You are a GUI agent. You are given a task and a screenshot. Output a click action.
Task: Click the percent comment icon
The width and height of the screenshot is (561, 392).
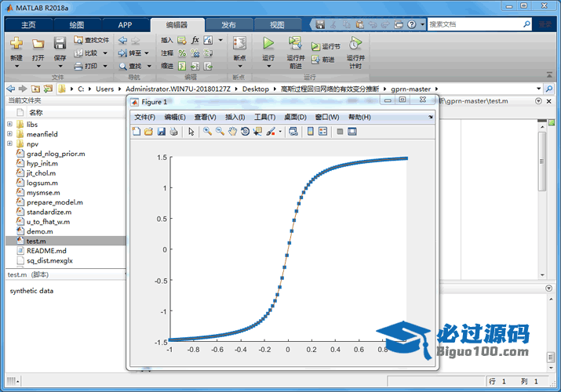[x=182, y=53]
